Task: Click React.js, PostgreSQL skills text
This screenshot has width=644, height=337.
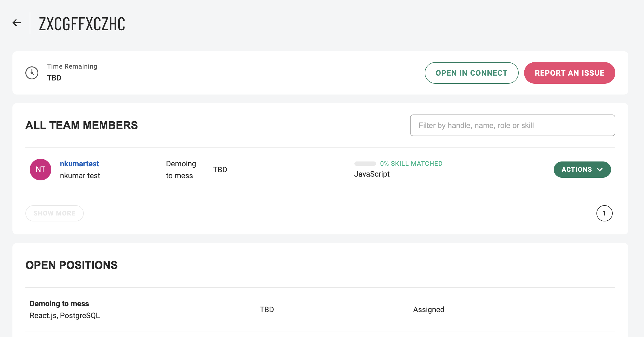Action: pyautogui.click(x=65, y=315)
